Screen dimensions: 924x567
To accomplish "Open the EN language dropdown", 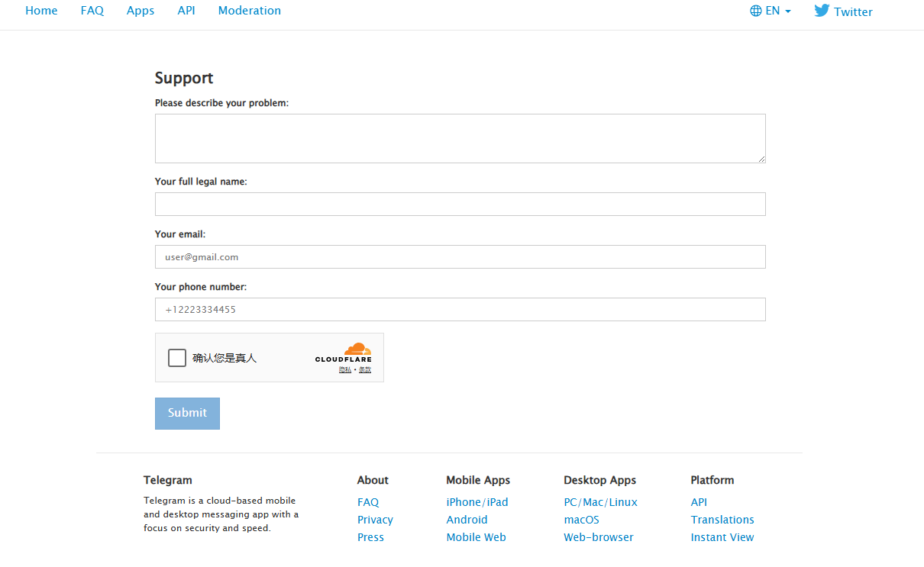I will click(x=771, y=11).
